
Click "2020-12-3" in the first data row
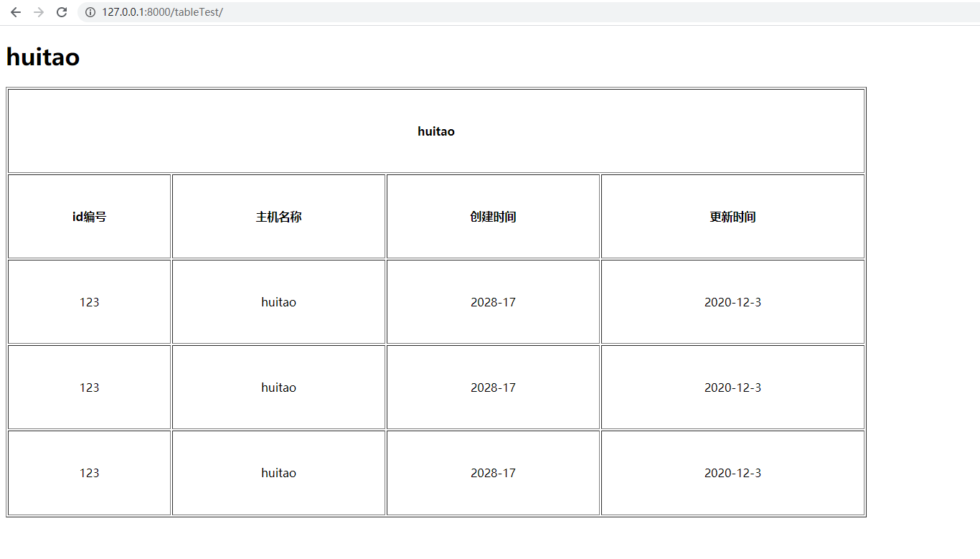732,302
